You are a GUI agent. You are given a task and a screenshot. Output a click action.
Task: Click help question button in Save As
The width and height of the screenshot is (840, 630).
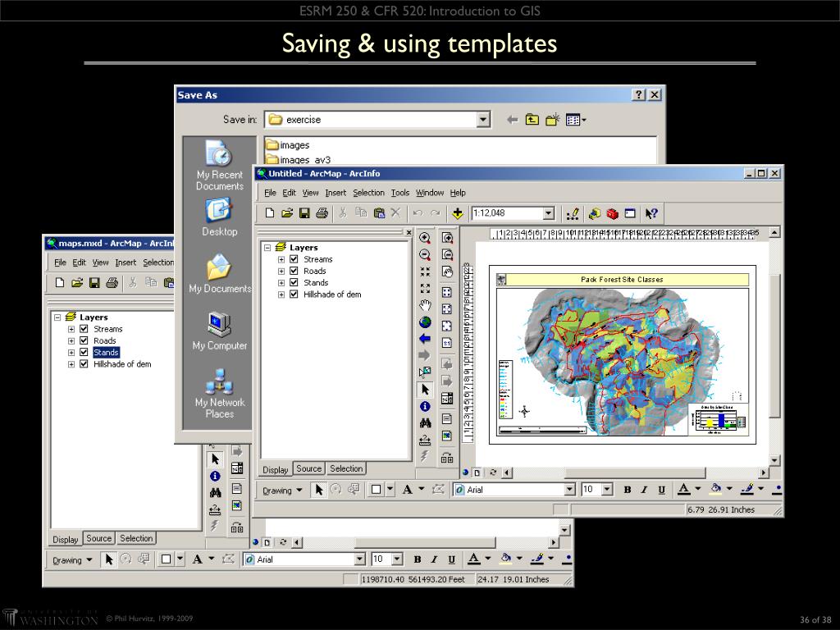point(638,95)
